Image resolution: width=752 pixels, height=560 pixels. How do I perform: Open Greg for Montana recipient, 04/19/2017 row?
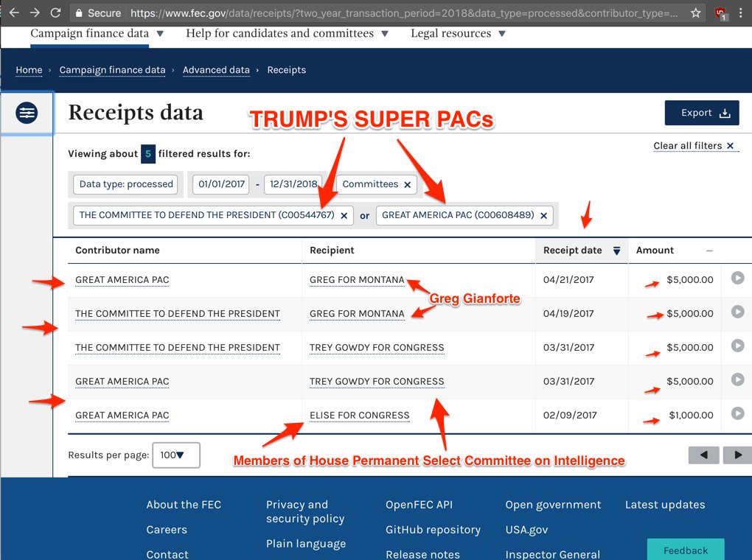pos(357,314)
